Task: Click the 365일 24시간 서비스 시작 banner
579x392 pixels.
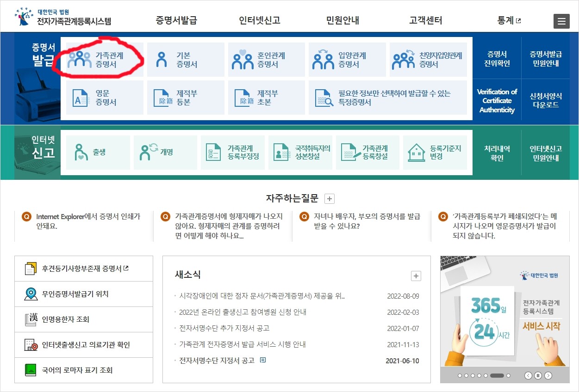Action: click(x=505, y=312)
